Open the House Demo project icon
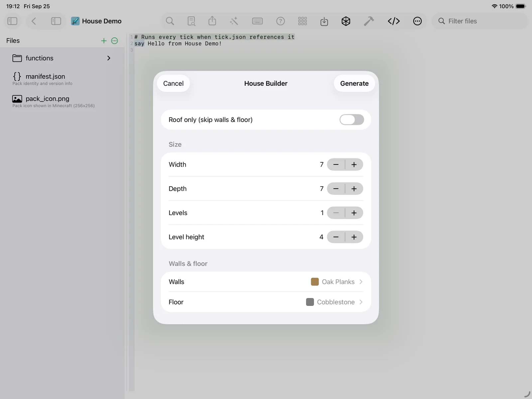 point(75,21)
